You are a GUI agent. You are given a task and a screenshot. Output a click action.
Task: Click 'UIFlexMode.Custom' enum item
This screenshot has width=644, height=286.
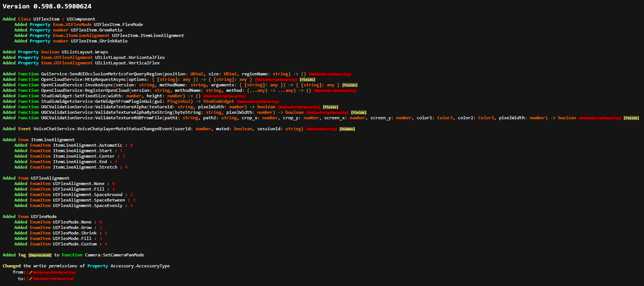pos(75,244)
